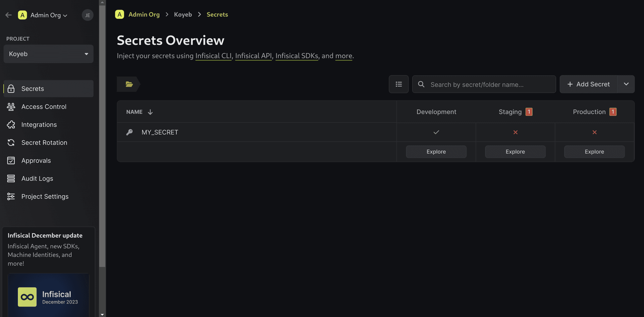
Task: Open the Koyeb project selector
Action: [48, 54]
